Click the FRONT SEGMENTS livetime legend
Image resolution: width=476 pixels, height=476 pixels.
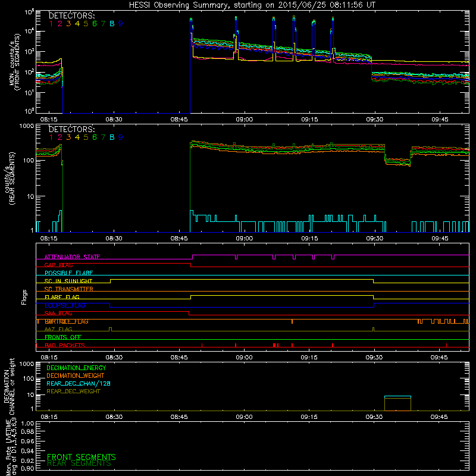coord(82,457)
